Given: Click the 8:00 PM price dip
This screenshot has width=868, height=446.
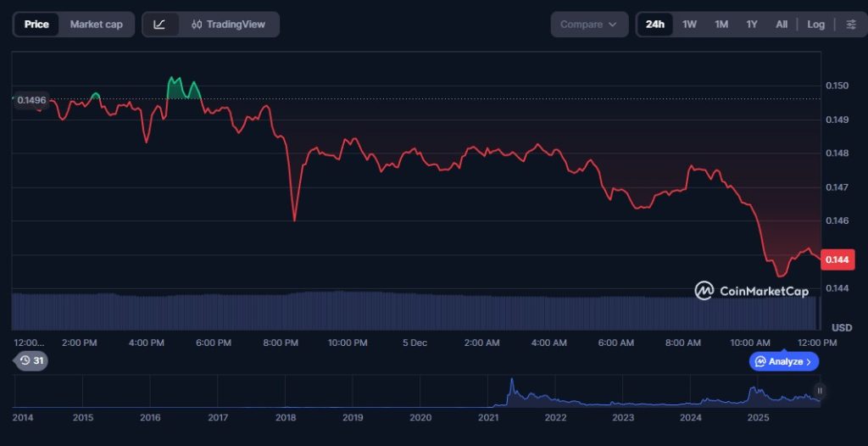Looking at the screenshot, I should click(294, 220).
